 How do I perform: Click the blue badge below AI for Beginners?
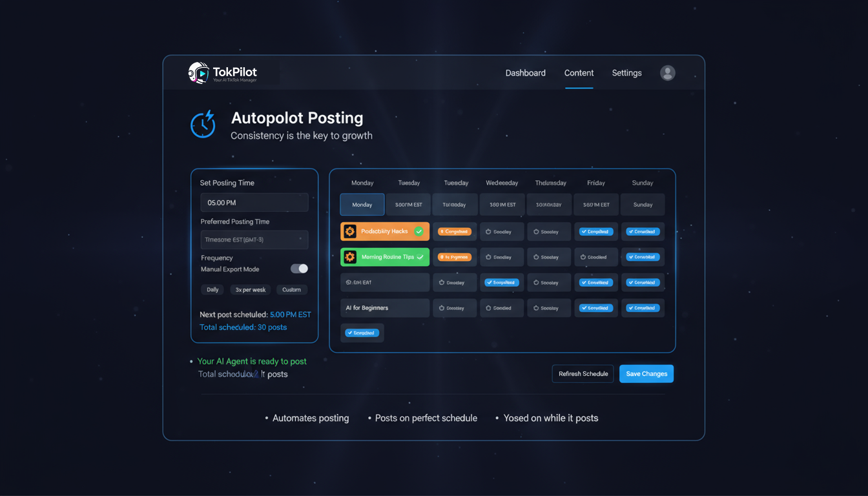(362, 333)
